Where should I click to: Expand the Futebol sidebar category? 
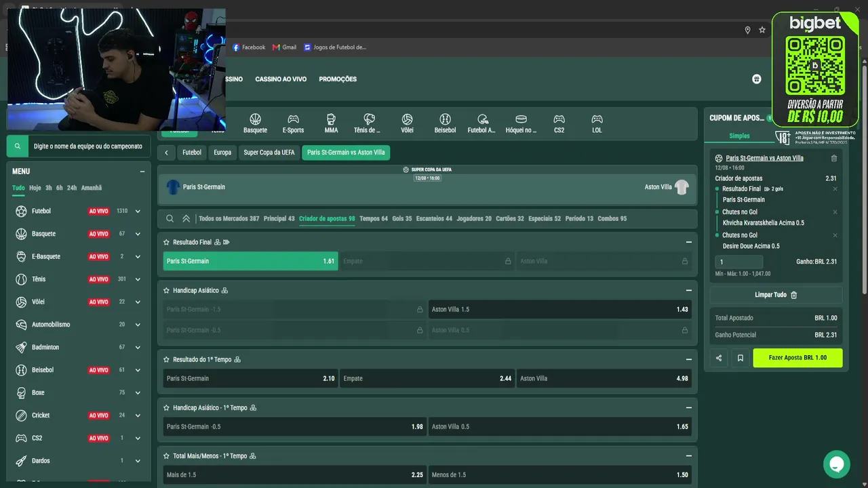click(x=138, y=211)
